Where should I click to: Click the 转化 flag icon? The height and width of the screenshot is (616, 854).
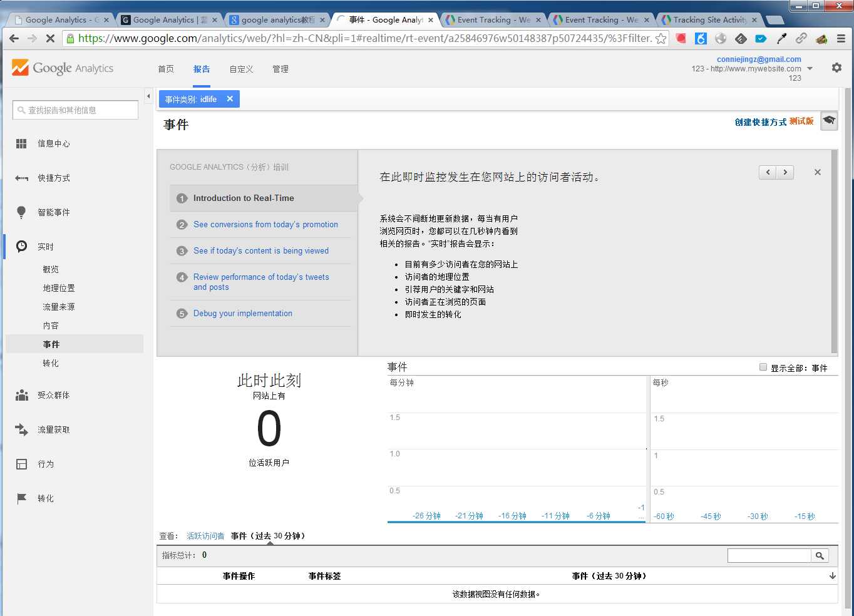(x=21, y=498)
